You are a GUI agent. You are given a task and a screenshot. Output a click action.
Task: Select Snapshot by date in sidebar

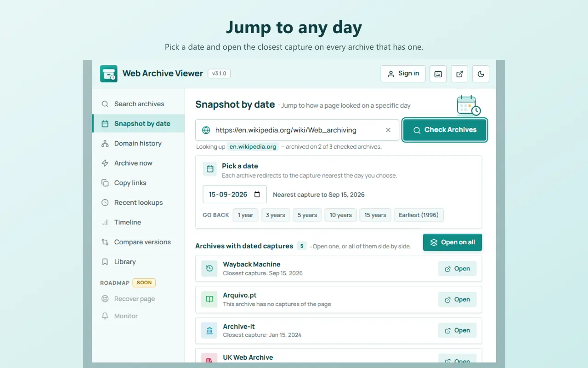[x=138, y=124]
